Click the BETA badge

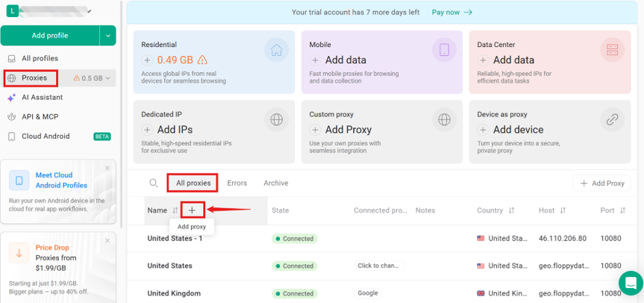click(102, 137)
